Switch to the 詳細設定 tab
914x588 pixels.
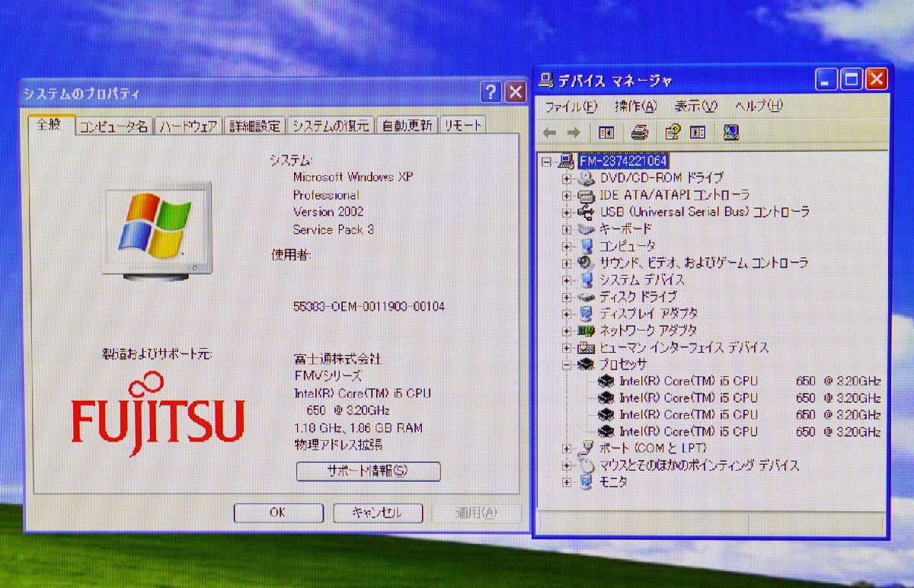pyautogui.click(x=255, y=126)
